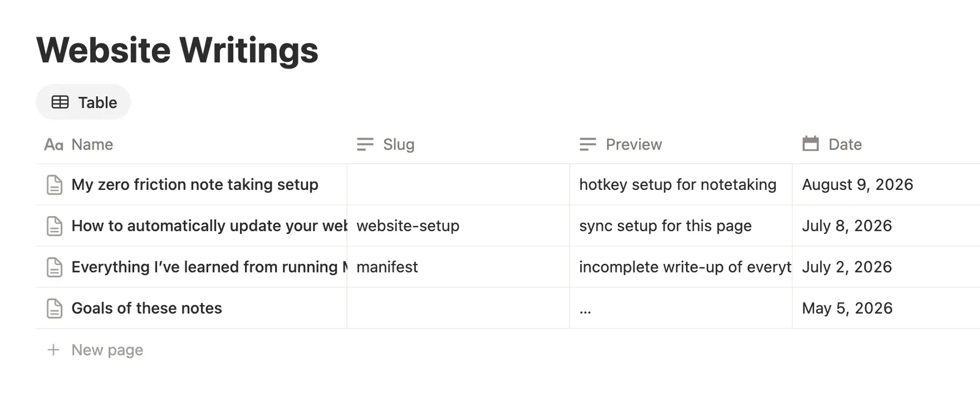
Task: Open the Slug column header options
Action: click(458, 145)
